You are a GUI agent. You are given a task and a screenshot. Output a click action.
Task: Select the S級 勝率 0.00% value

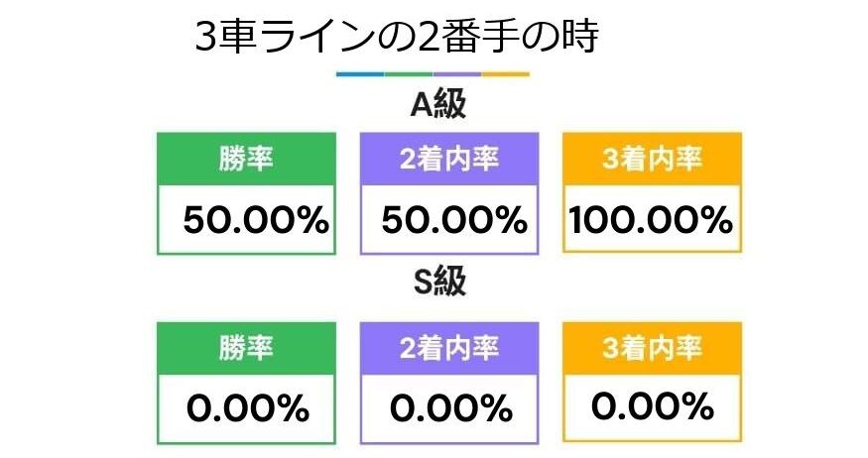[x=247, y=409]
